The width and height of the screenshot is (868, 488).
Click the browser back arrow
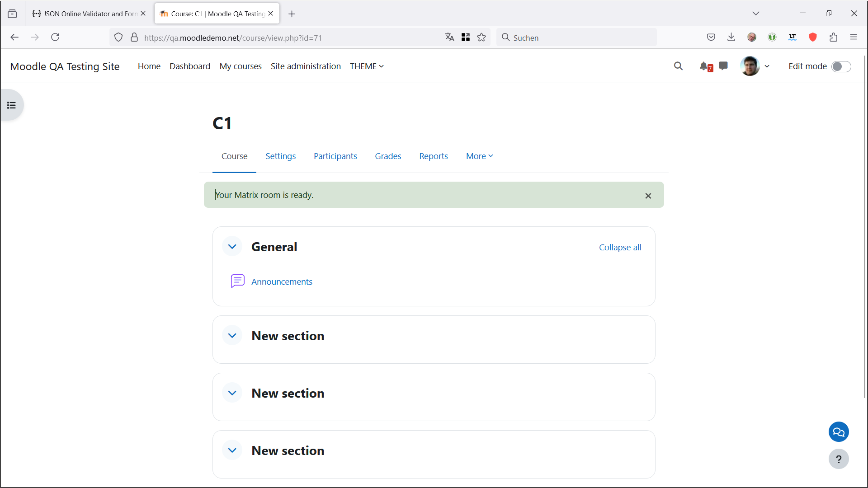(x=14, y=37)
